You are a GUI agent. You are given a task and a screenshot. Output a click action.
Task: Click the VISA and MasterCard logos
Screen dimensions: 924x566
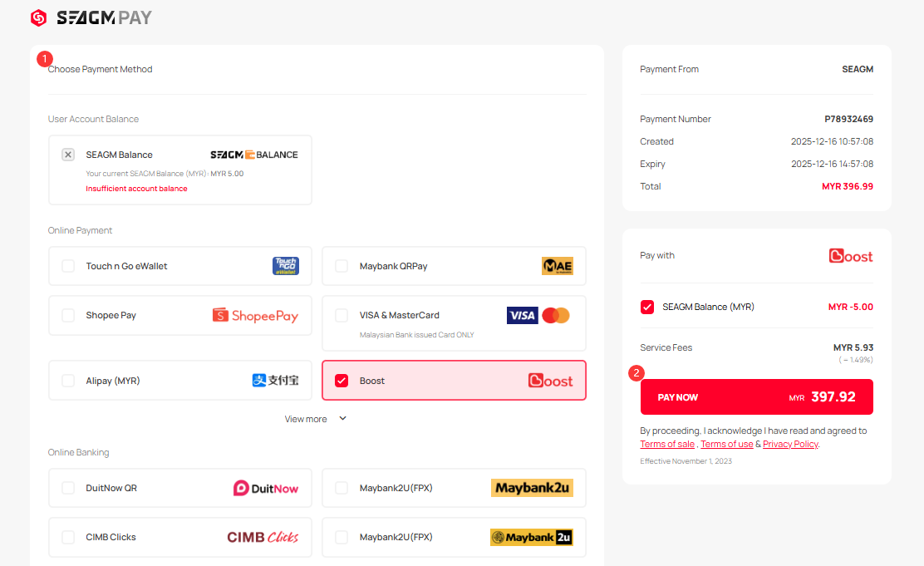pyautogui.click(x=538, y=316)
